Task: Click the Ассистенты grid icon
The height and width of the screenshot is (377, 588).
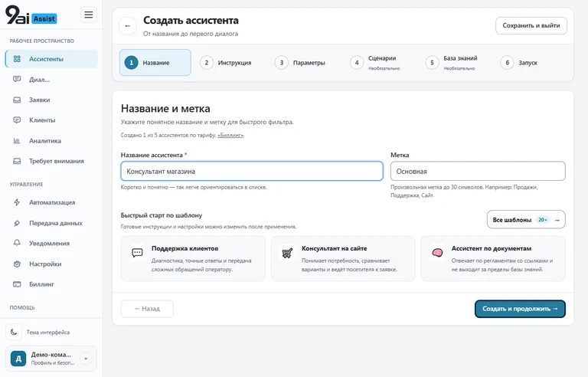Action: pos(17,59)
